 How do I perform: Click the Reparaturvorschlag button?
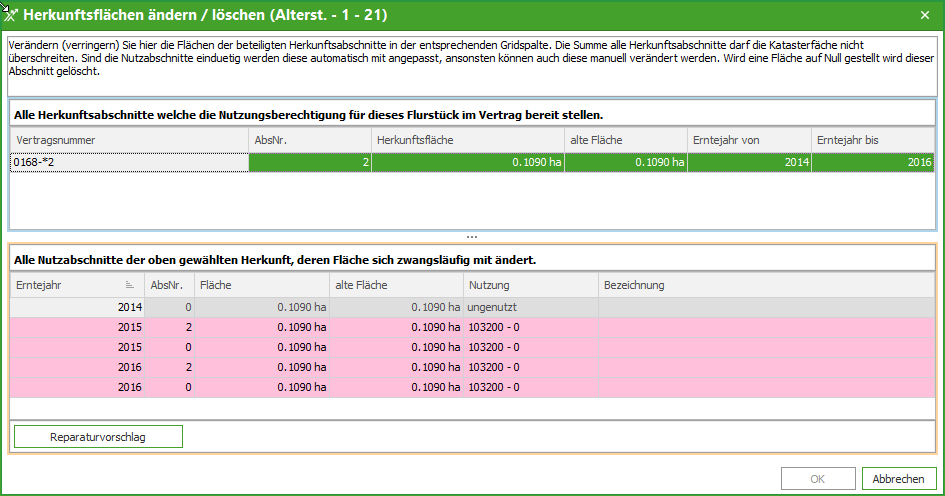98,437
